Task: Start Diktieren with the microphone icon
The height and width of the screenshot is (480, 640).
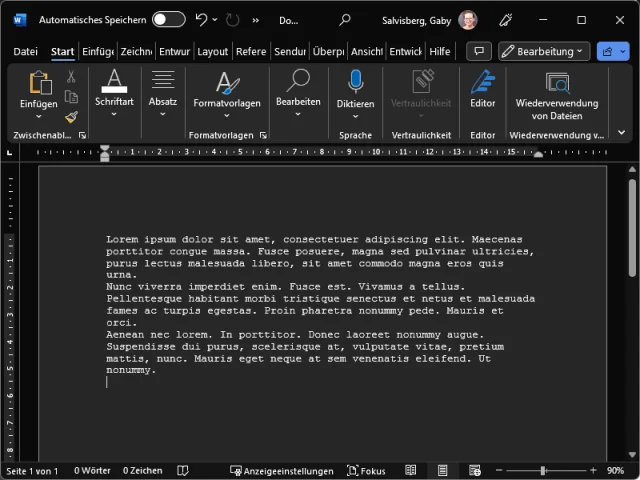Action: tap(355, 82)
